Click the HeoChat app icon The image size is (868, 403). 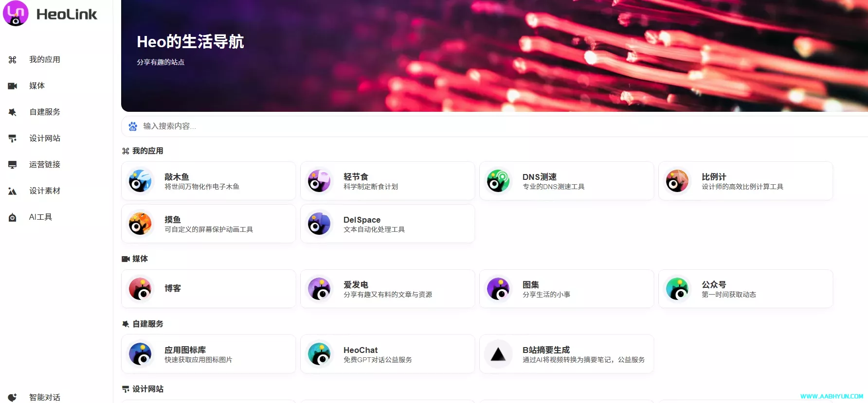coord(319,354)
